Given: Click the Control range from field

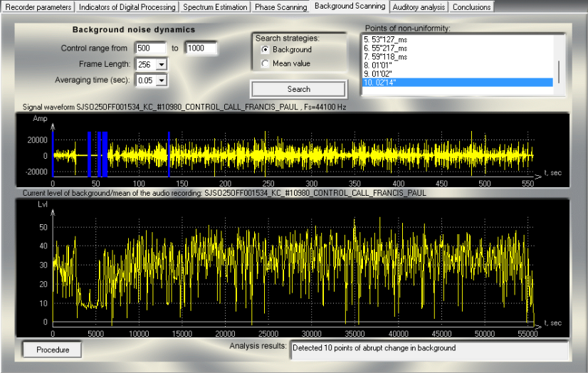Looking at the screenshot, I should click(150, 48).
